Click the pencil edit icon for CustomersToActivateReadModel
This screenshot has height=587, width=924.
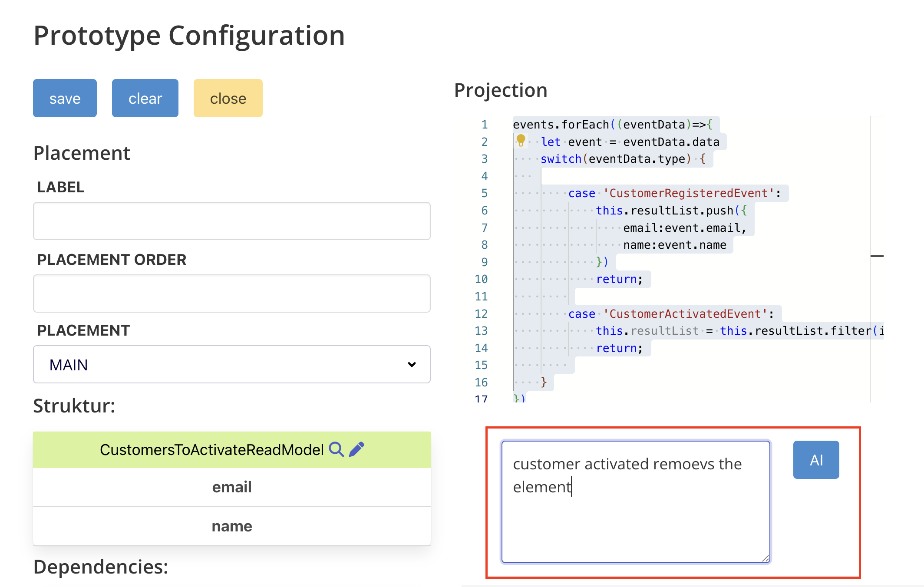pyautogui.click(x=356, y=449)
